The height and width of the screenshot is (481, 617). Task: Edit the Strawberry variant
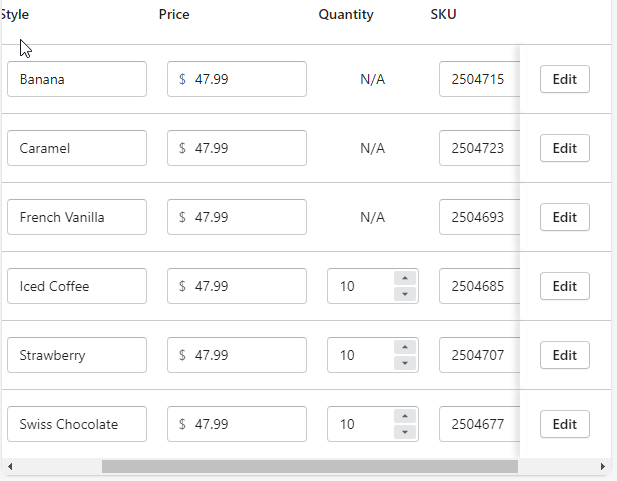(x=564, y=355)
